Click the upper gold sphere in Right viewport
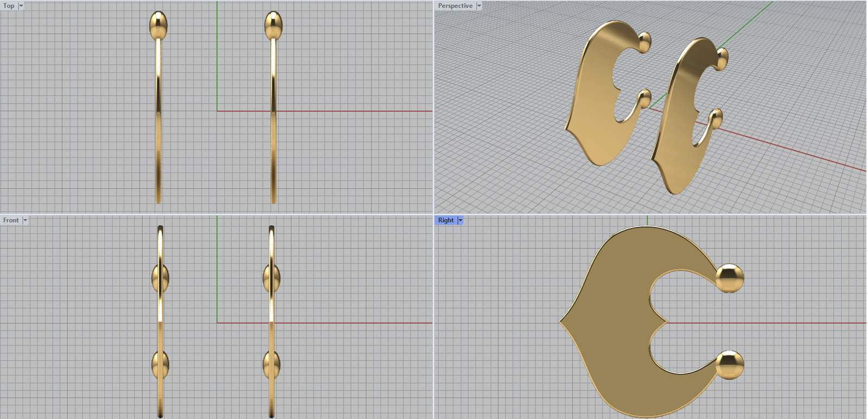868x419 pixels. pos(729,278)
